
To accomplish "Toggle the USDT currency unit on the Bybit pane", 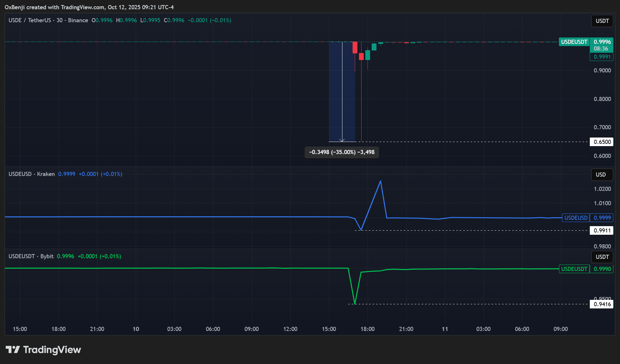I will point(602,257).
